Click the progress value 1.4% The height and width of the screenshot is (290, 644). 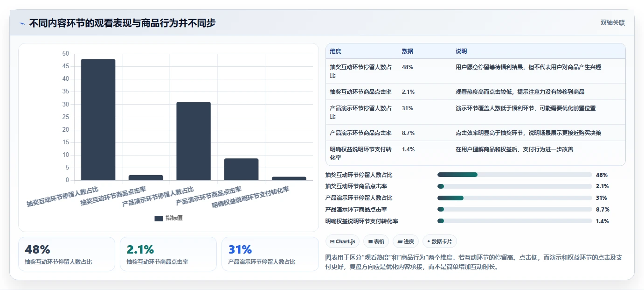pyautogui.click(x=602, y=221)
